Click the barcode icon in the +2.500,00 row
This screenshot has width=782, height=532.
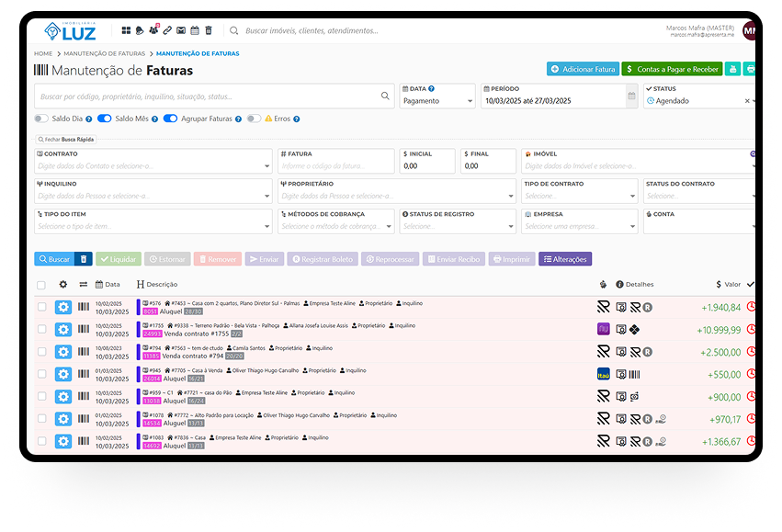tap(84, 352)
